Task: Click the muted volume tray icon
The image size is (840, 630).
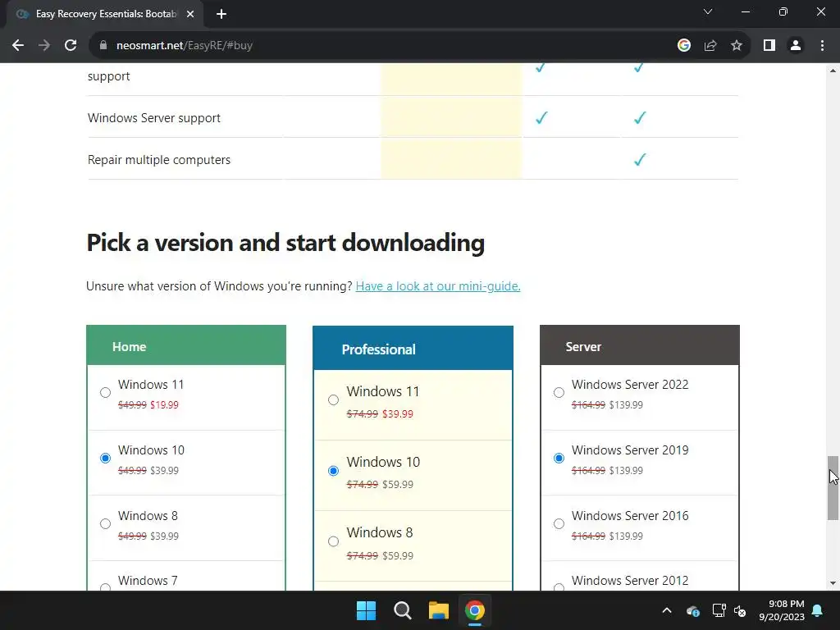Action: click(x=740, y=610)
